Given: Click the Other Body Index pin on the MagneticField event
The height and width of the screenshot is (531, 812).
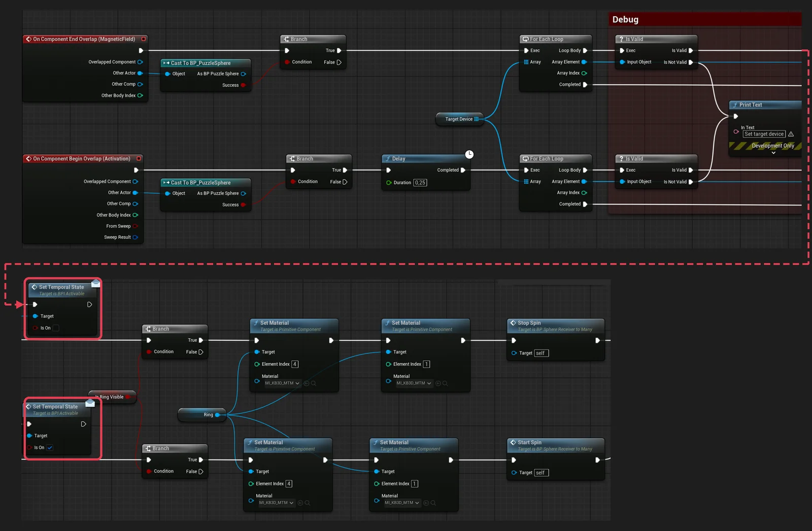Looking at the screenshot, I should (140, 95).
